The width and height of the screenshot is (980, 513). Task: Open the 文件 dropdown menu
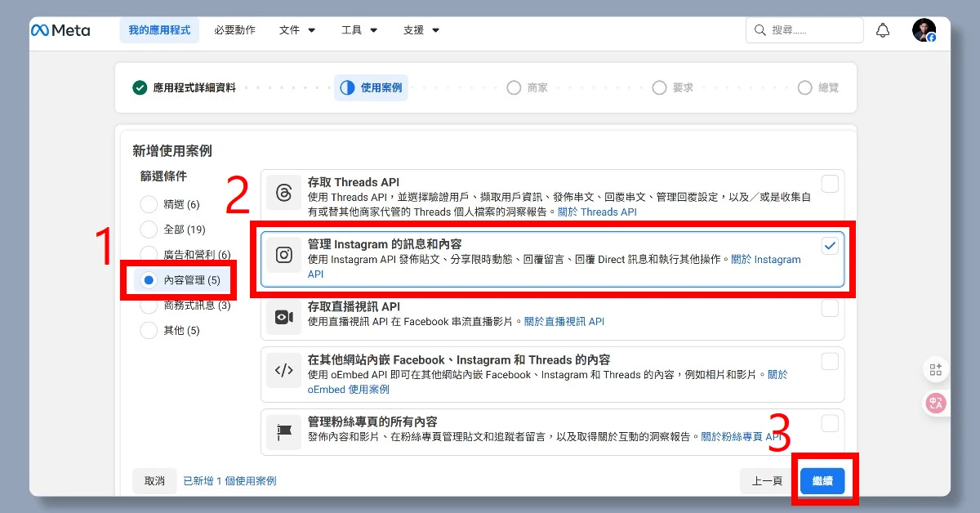click(x=297, y=30)
